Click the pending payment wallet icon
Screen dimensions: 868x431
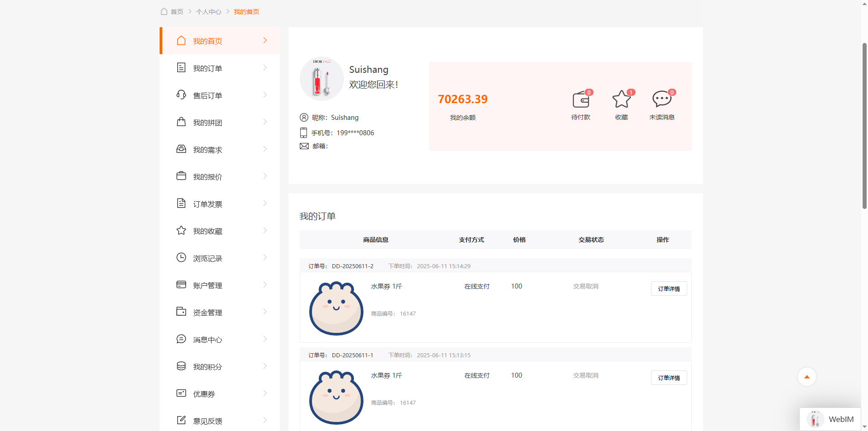tap(580, 99)
